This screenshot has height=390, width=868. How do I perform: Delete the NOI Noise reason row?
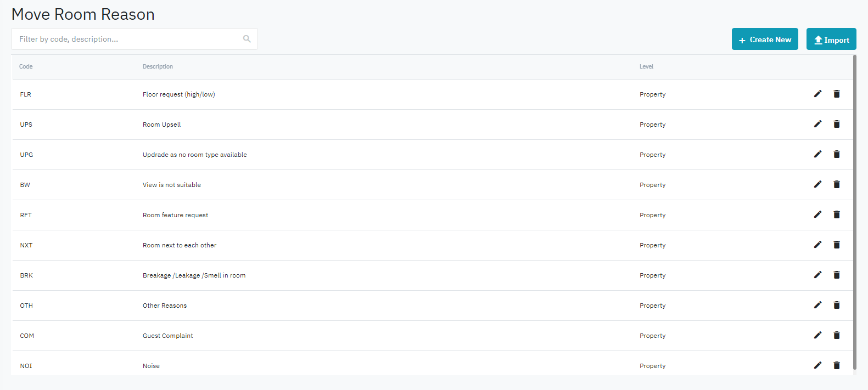click(837, 365)
